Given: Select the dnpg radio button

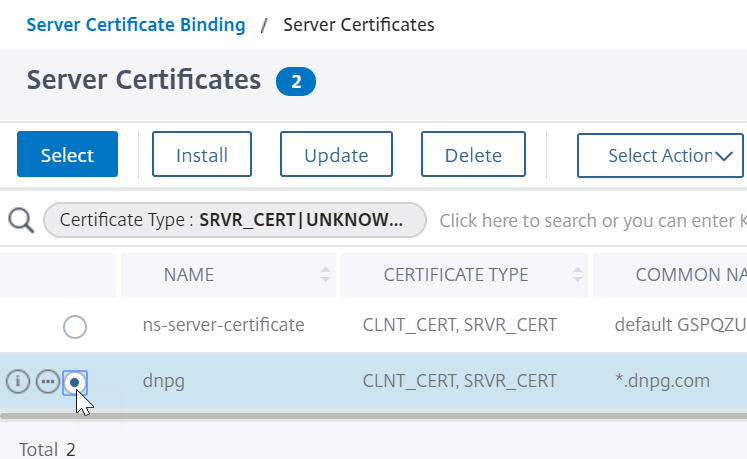Looking at the screenshot, I should point(75,382).
